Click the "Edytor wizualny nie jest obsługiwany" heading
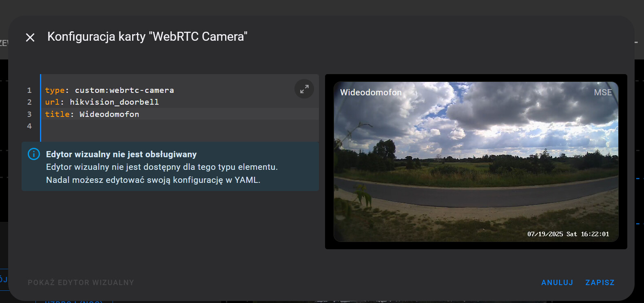This screenshot has width=644, height=303. pos(121,154)
